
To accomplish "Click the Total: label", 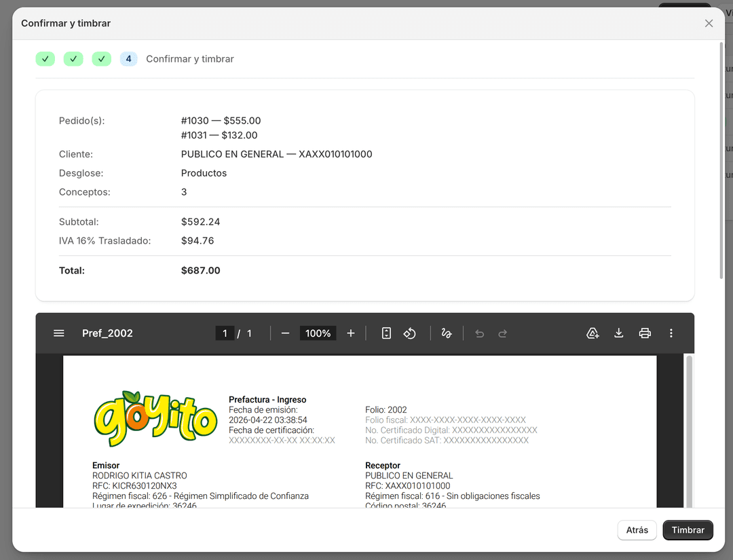I will click(71, 271).
